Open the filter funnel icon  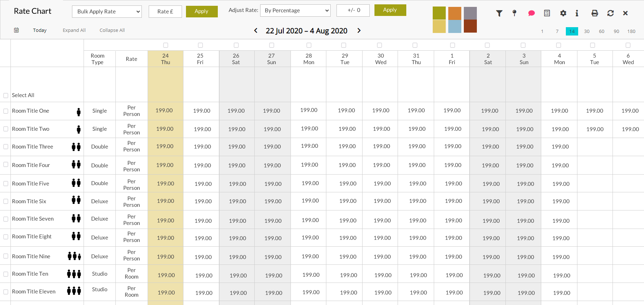click(499, 13)
